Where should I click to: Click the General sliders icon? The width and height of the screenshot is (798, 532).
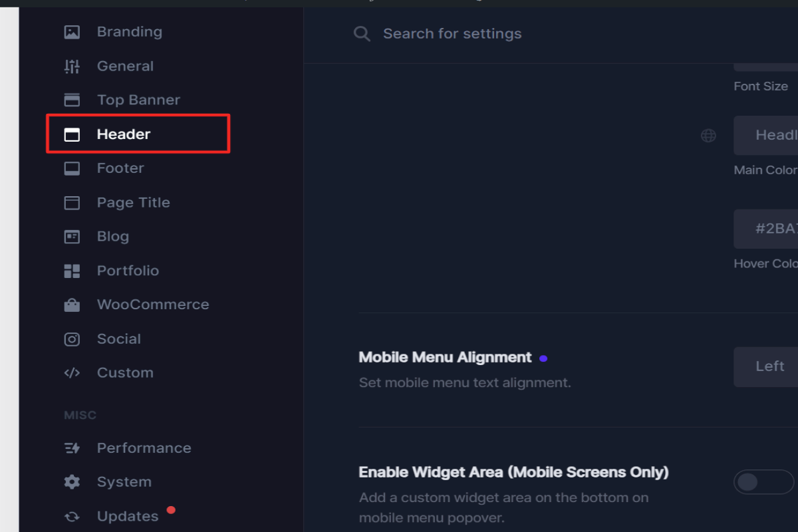coord(72,66)
